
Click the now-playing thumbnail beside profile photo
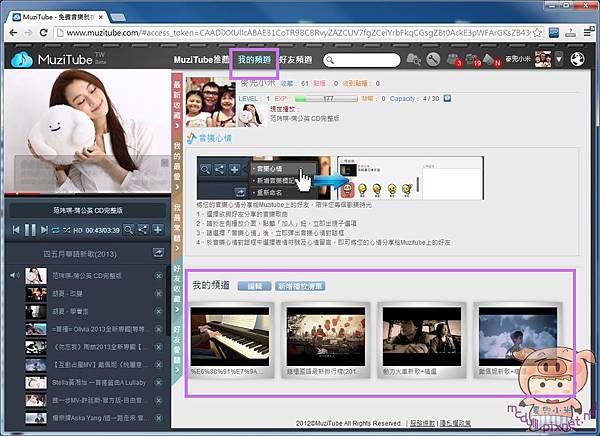pos(251,116)
